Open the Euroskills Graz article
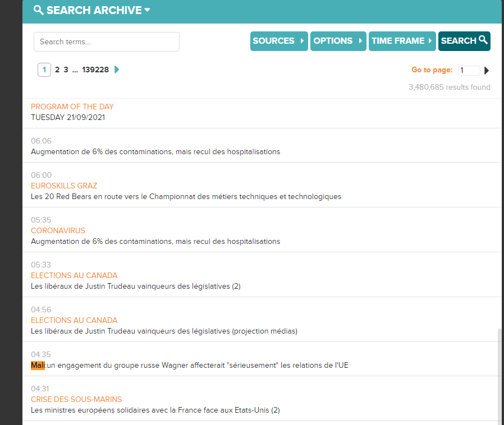Screen dimensions: 504x425 point(186,196)
